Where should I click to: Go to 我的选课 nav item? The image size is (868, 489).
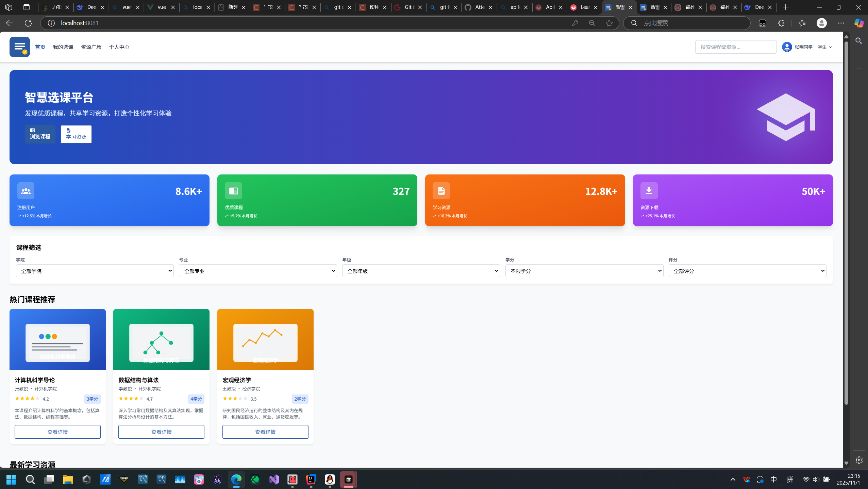pyautogui.click(x=63, y=47)
